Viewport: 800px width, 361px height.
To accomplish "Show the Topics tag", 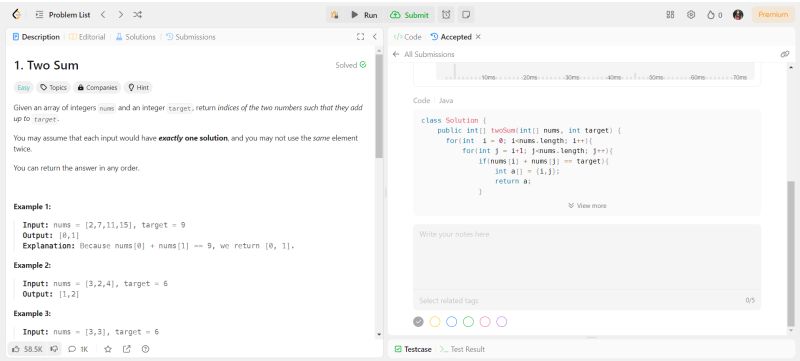I will coord(54,88).
